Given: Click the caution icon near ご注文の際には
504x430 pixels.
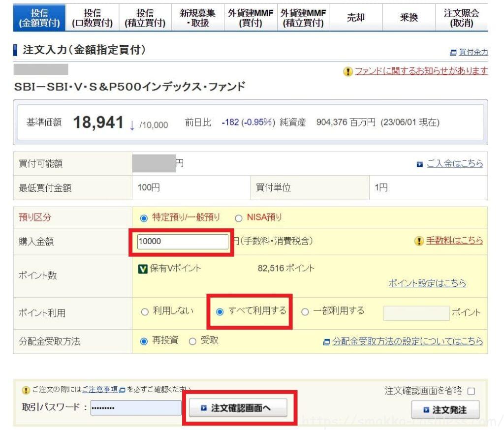Looking at the screenshot, I should tap(26, 390).
